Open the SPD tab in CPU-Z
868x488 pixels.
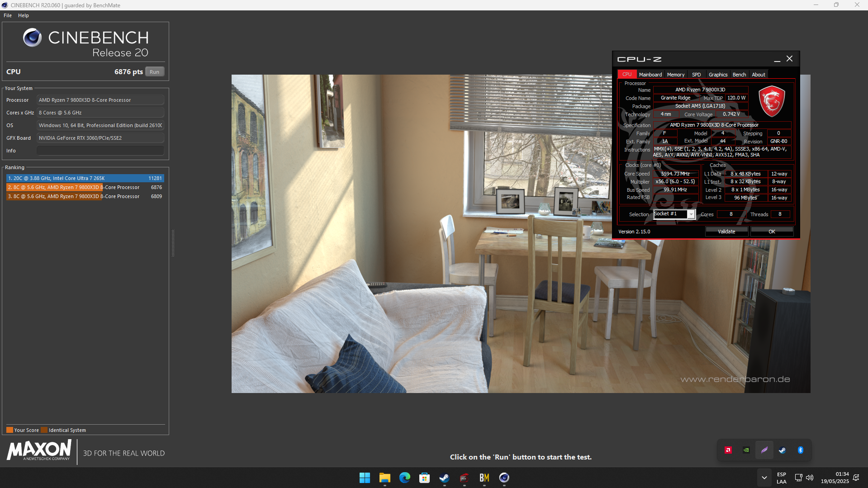point(696,75)
